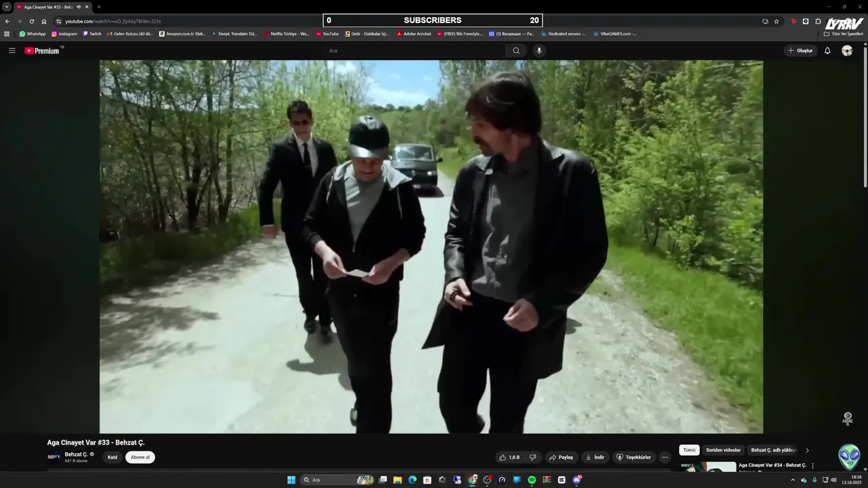The height and width of the screenshot is (488, 868).
Task: Open Instagram bookmark
Action: (x=64, y=34)
